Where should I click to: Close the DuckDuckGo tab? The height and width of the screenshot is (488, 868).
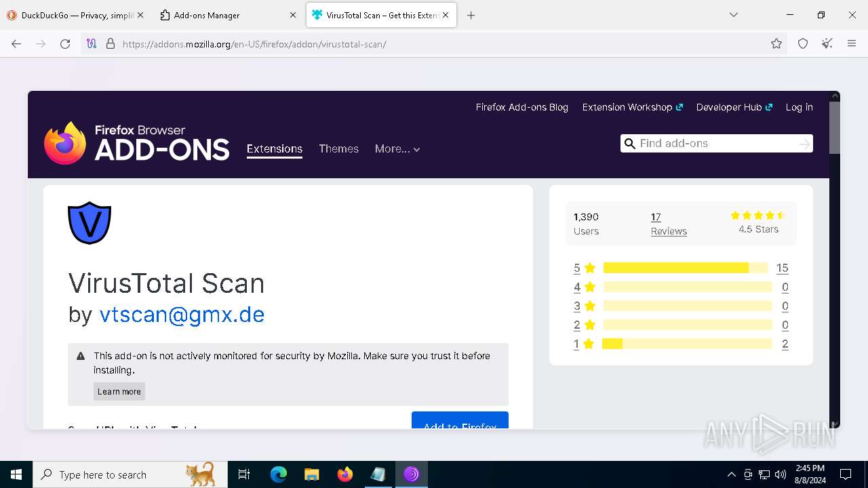(140, 15)
